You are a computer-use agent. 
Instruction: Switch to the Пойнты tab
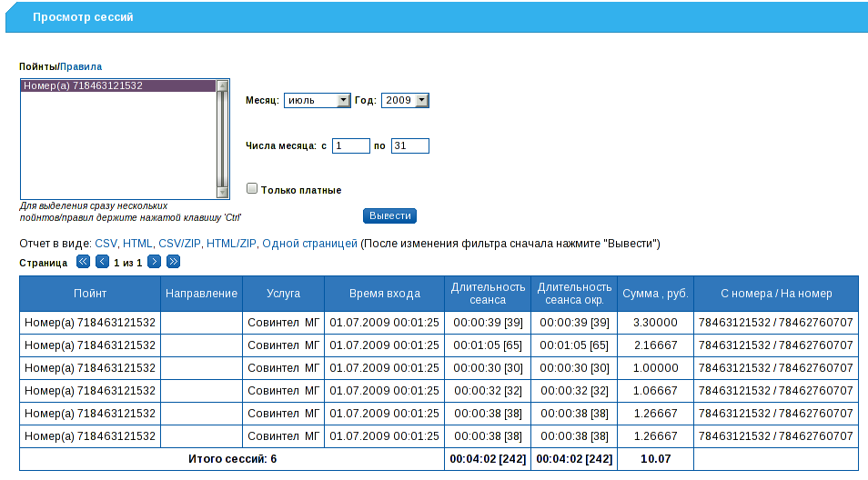[x=37, y=66]
